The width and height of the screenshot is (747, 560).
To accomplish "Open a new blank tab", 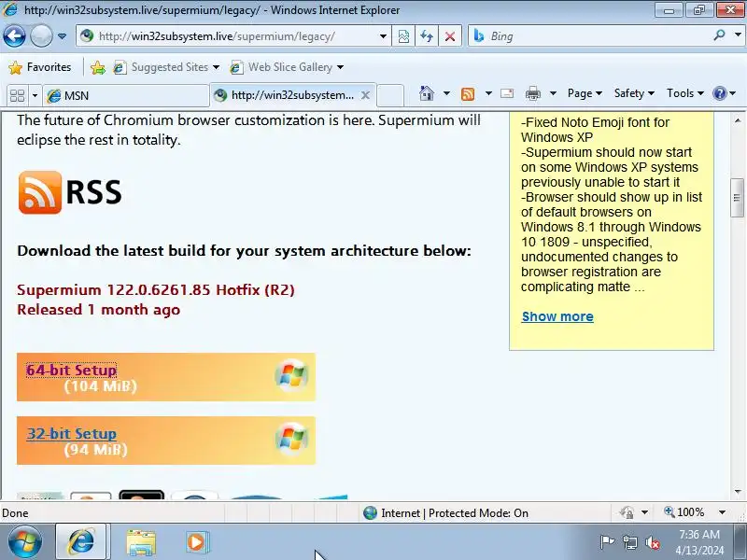I will click(390, 95).
